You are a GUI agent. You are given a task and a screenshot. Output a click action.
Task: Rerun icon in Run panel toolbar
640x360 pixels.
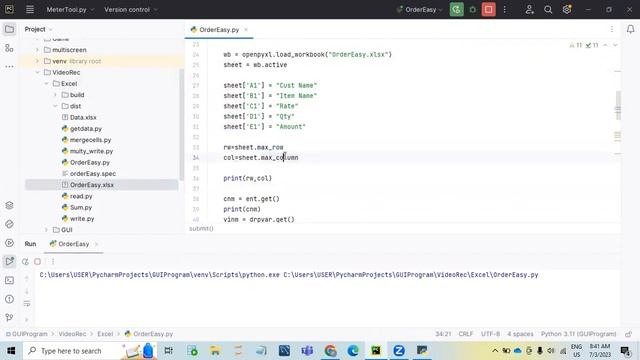click(25, 262)
